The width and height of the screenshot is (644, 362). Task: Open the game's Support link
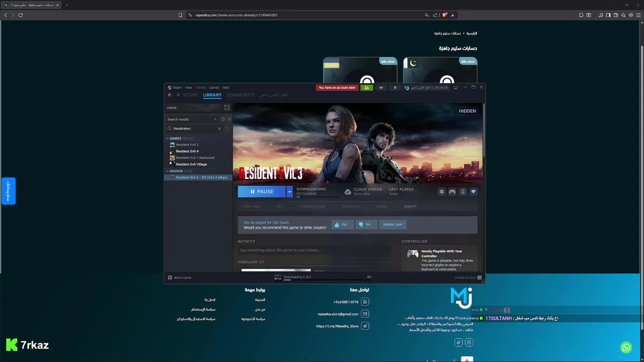click(x=410, y=206)
